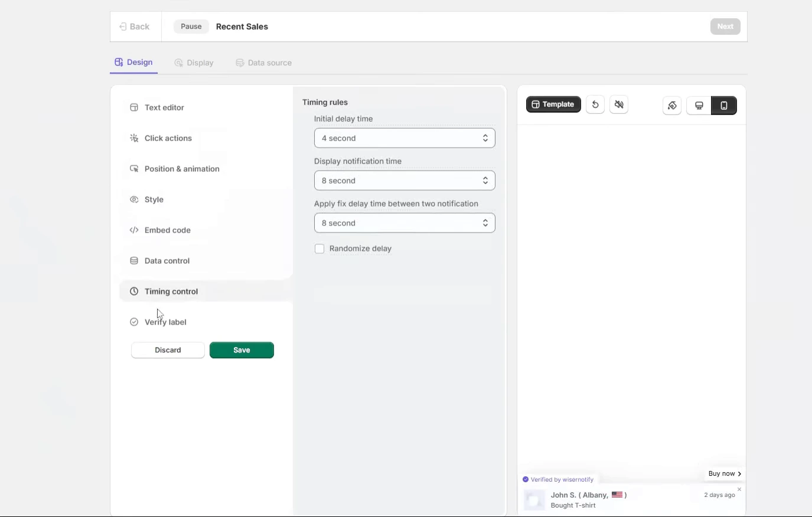Click the Display tab icon
Viewport: 812px width, 517px height.
(x=178, y=63)
